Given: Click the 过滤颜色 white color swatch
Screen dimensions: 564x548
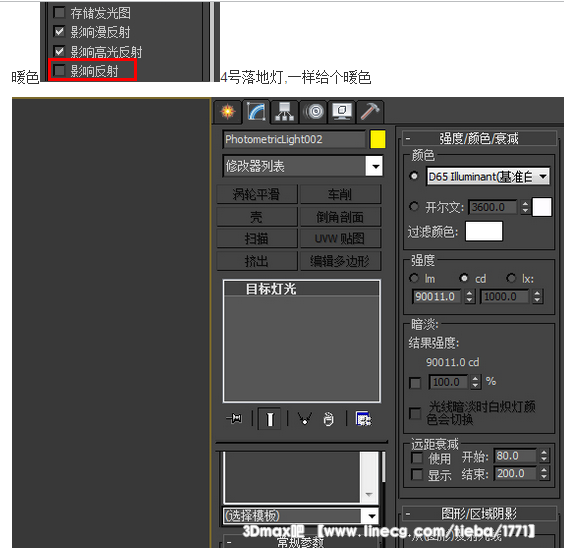Looking at the screenshot, I should click(x=484, y=231).
